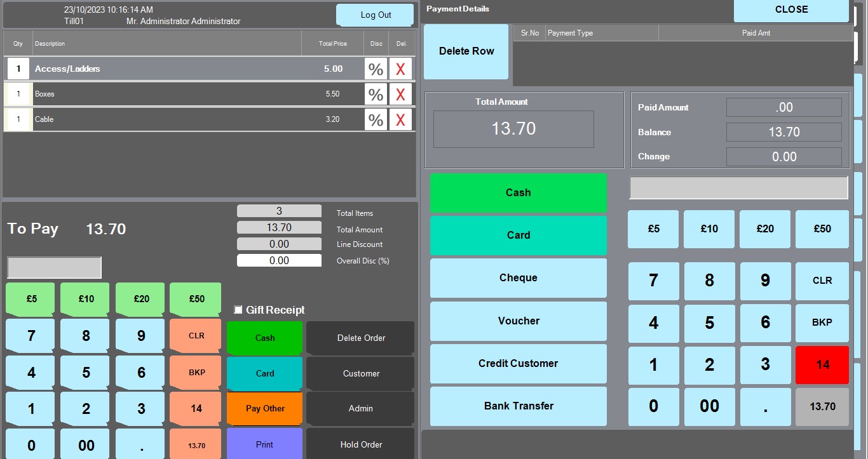Enable the Gift Receipt checkbox

(x=238, y=310)
